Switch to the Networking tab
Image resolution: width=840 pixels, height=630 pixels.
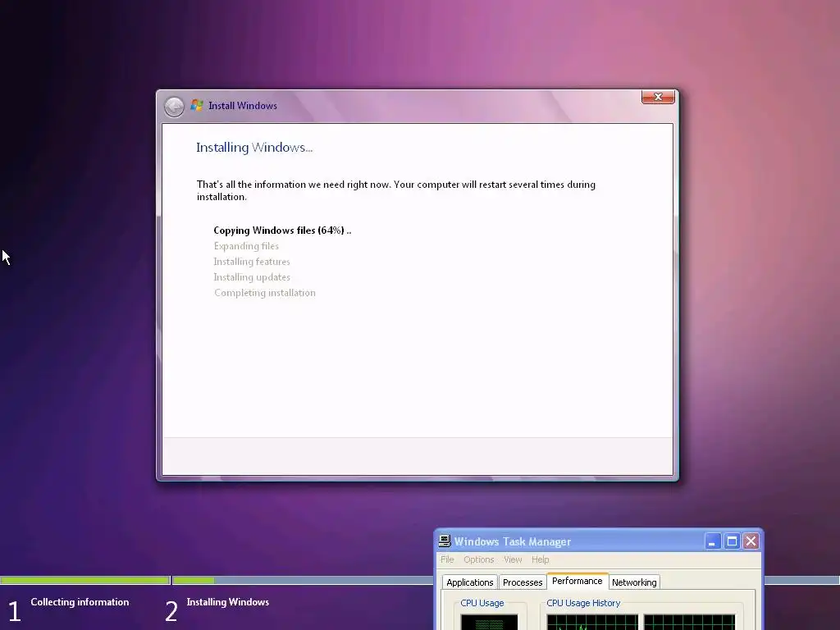tap(634, 582)
